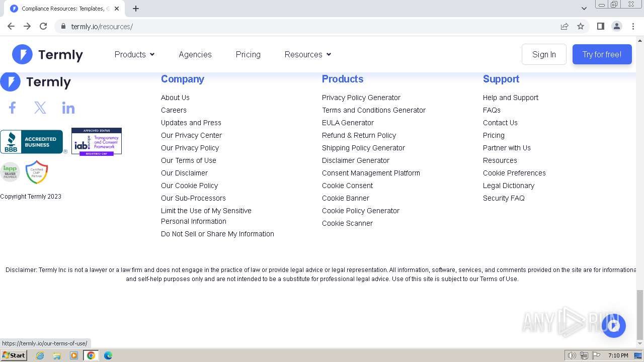Open Our Privacy Center link
The image size is (644, 362).
(x=191, y=135)
